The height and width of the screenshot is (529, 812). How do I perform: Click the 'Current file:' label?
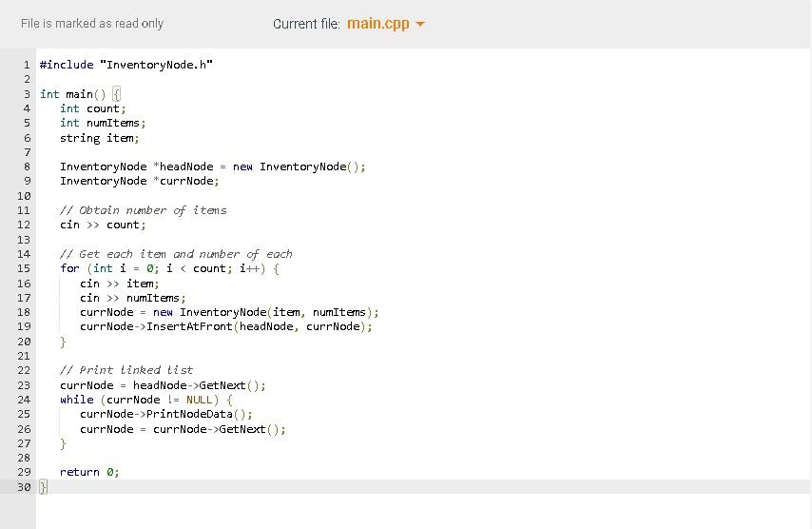(x=306, y=24)
